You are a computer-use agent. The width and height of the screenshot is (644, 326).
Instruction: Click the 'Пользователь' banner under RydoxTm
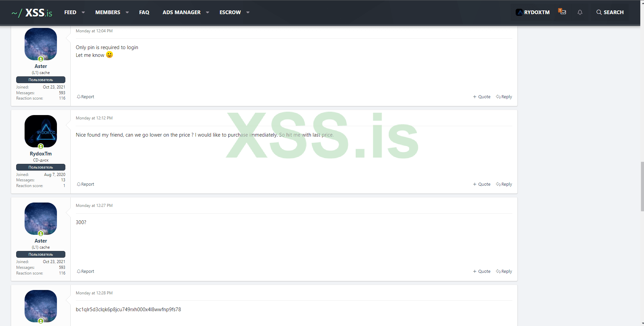41,167
